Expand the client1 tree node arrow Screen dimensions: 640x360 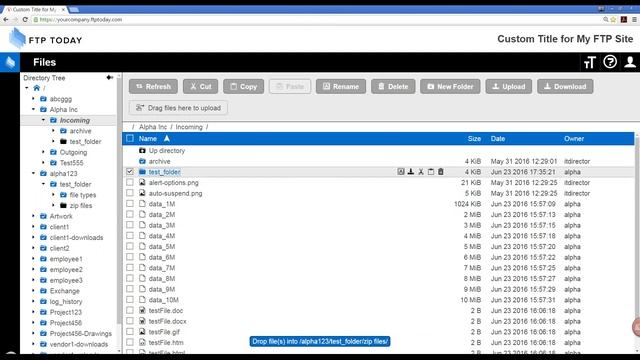[x=33, y=227]
